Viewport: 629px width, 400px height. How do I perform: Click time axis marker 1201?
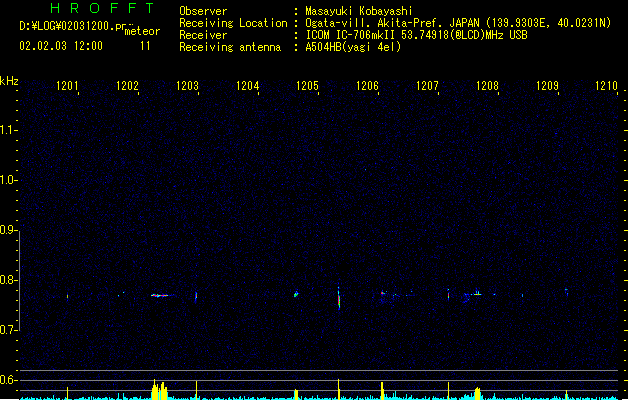tap(67, 86)
